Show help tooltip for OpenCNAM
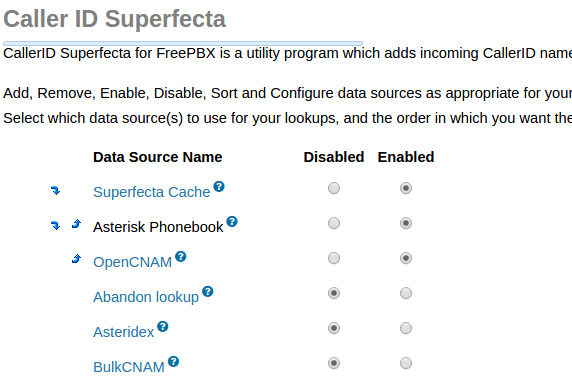572x388 pixels. 181,256
